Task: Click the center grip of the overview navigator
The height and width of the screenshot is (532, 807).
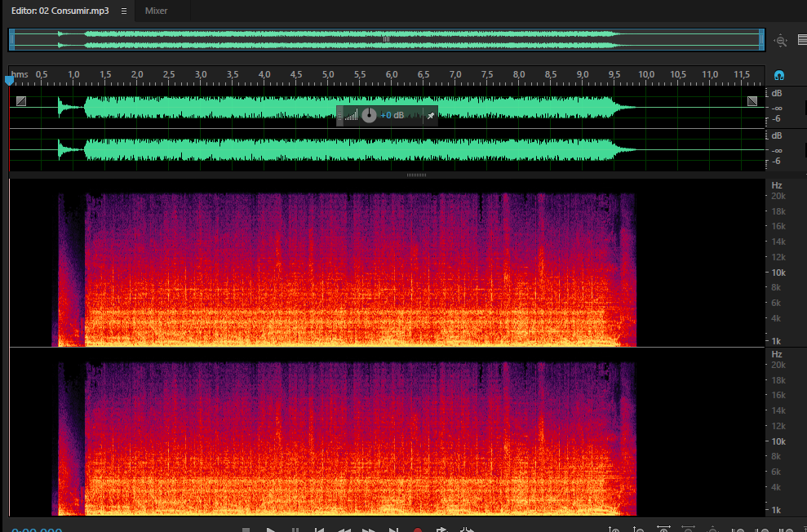Action: pyautogui.click(x=387, y=39)
